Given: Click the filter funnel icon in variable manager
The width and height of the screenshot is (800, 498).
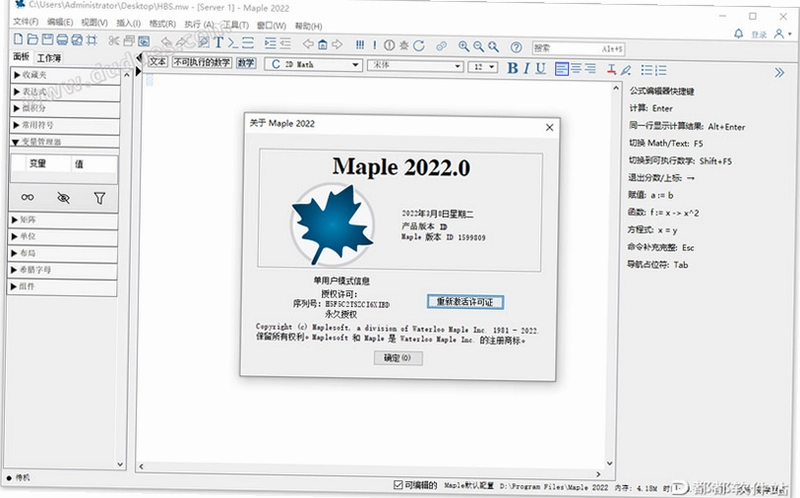Looking at the screenshot, I should coord(99,198).
